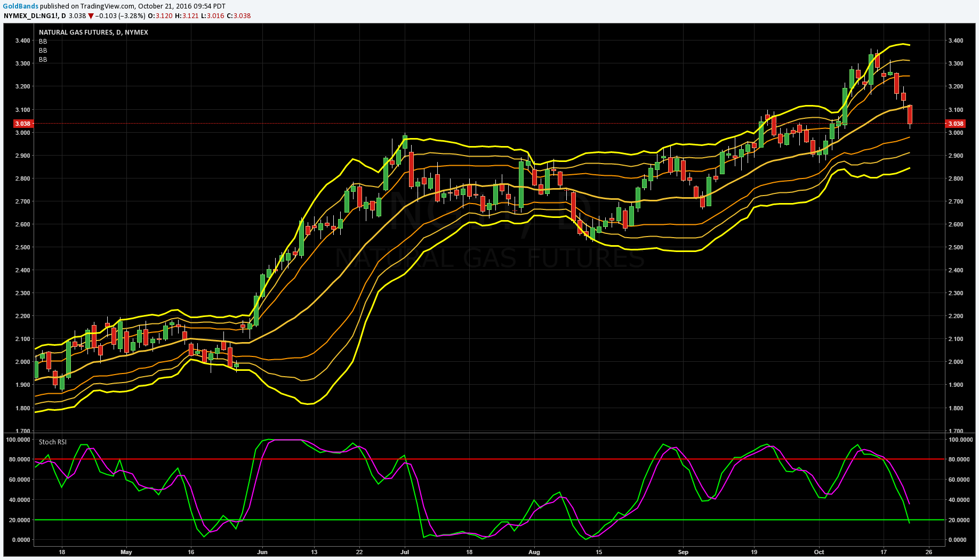
Task: Click the H:3.121 high value
Action: click(187, 16)
